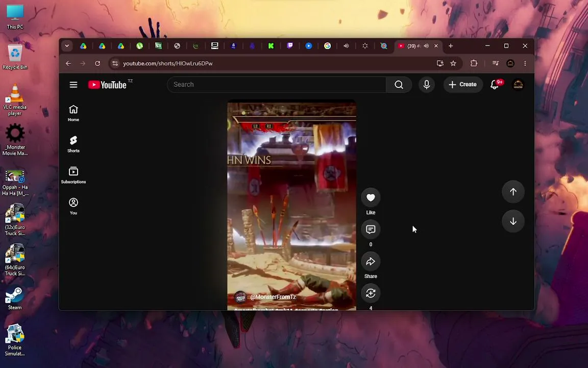This screenshot has width=588, height=368.
Task: Go back in the browser
Action: 68,63
